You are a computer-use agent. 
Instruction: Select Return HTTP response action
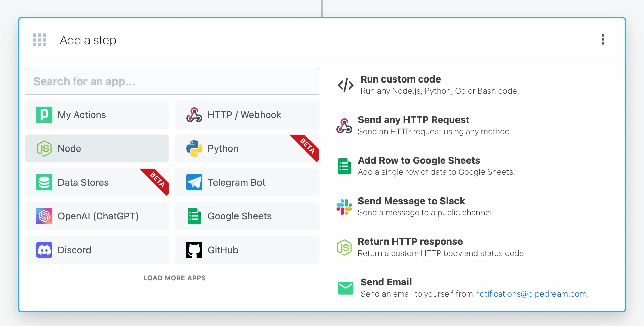411,241
